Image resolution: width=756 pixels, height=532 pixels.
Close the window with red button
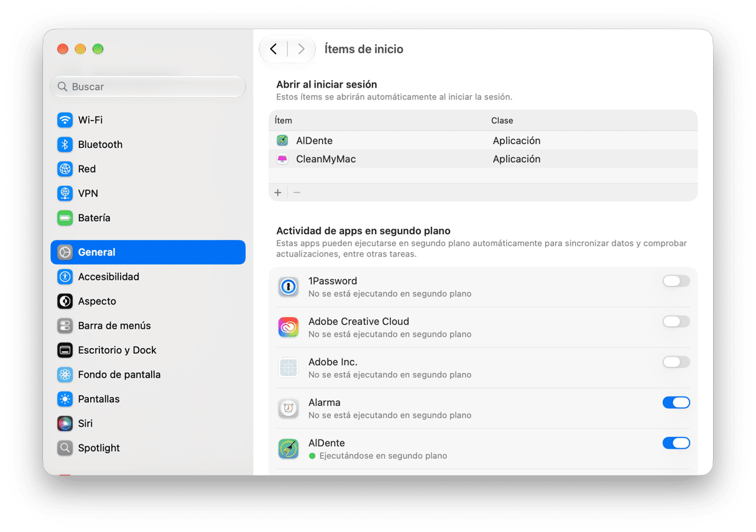pyautogui.click(x=63, y=49)
